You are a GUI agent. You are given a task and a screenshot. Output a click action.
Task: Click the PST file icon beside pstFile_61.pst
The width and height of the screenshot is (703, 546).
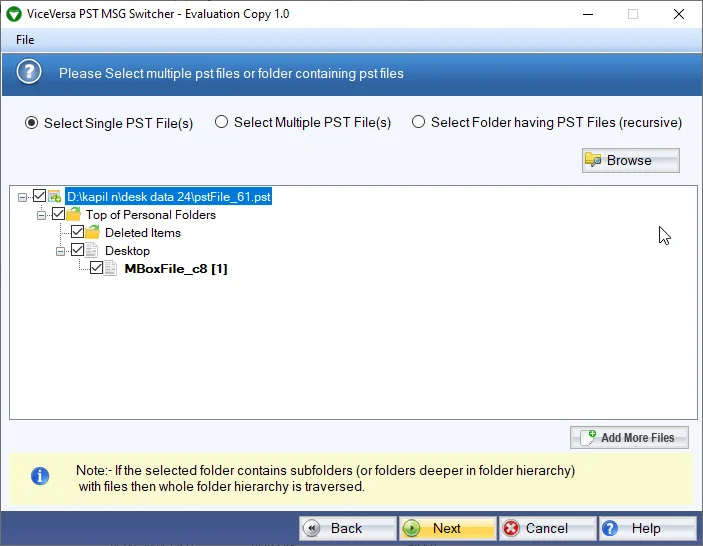(x=55, y=196)
